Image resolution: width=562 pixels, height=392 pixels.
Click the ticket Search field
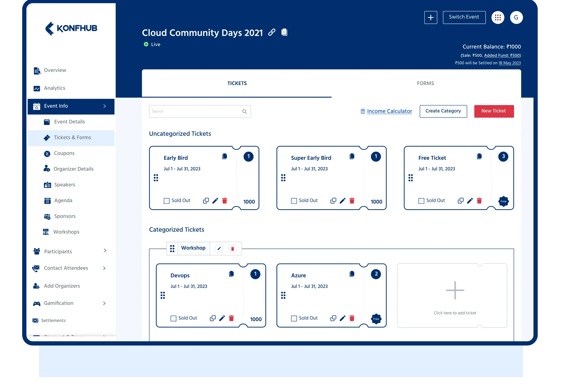200,111
